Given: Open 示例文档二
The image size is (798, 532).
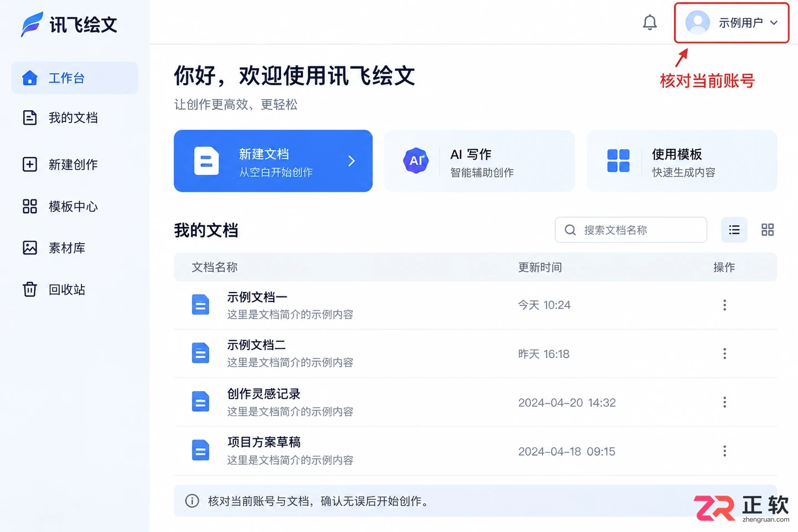Looking at the screenshot, I should point(257,345).
